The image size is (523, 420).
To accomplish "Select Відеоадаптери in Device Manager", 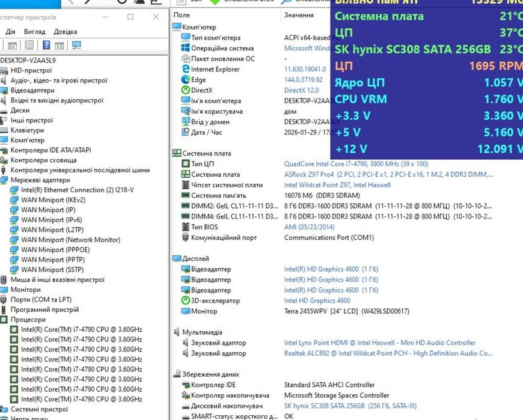I will coord(32,90).
